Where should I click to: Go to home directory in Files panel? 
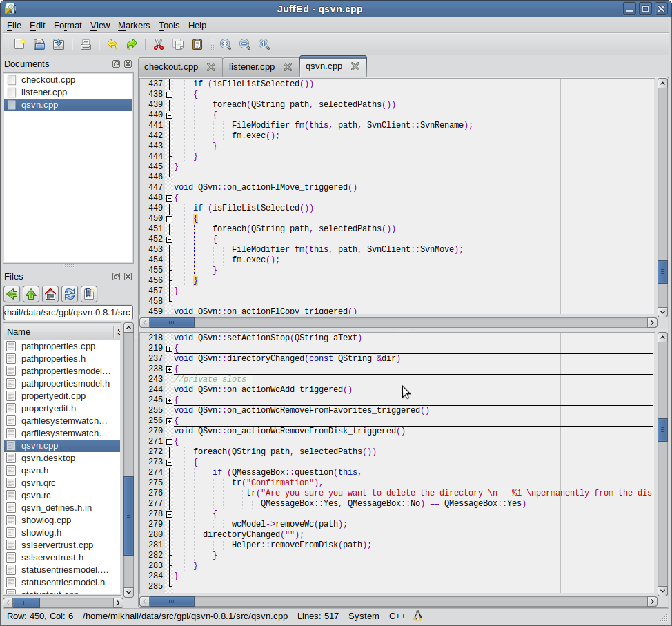(x=50, y=294)
